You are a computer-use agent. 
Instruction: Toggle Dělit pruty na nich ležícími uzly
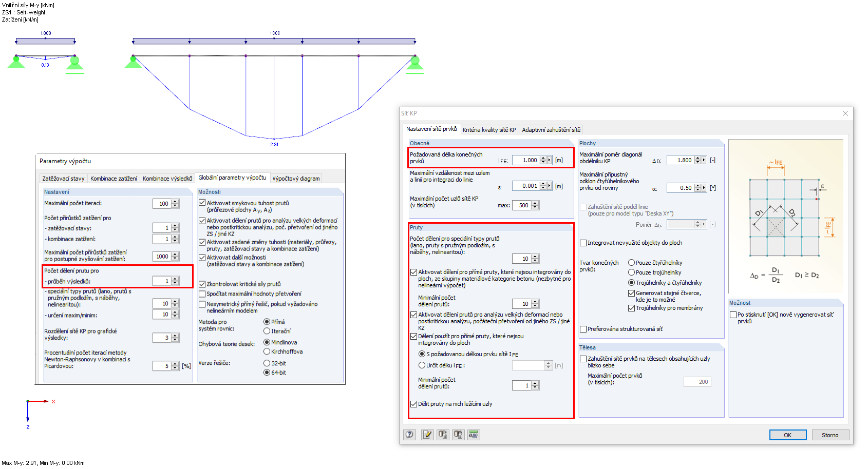[x=414, y=404]
